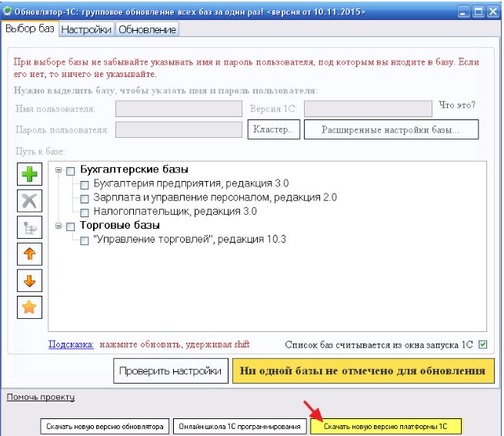This screenshot has height=436, width=504.
Task: Click the Что это? link
Action: pyautogui.click(x=457, y=105)
